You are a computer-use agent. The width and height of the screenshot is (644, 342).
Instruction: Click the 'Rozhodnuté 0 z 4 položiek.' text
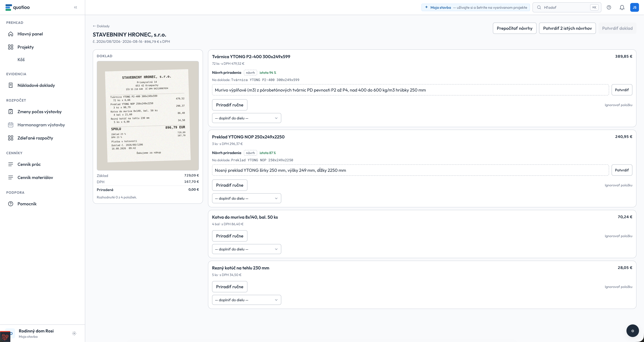117,197
